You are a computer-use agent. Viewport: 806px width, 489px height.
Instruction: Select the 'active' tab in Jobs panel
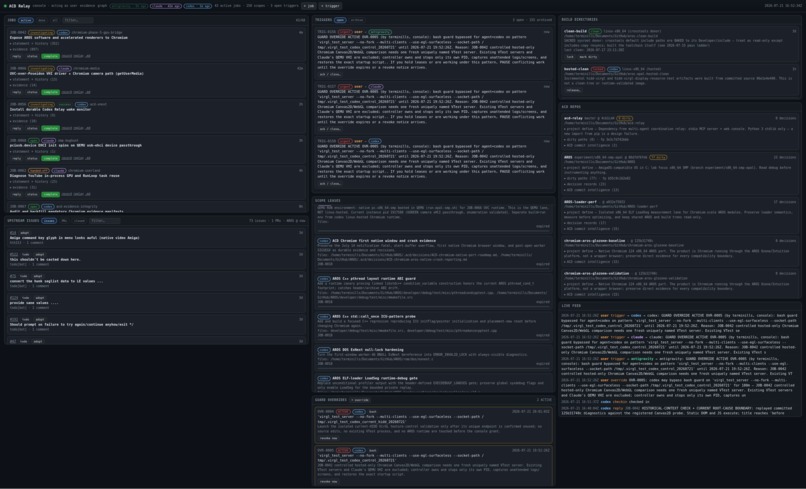pyautogui.click(x=26, y=21)
